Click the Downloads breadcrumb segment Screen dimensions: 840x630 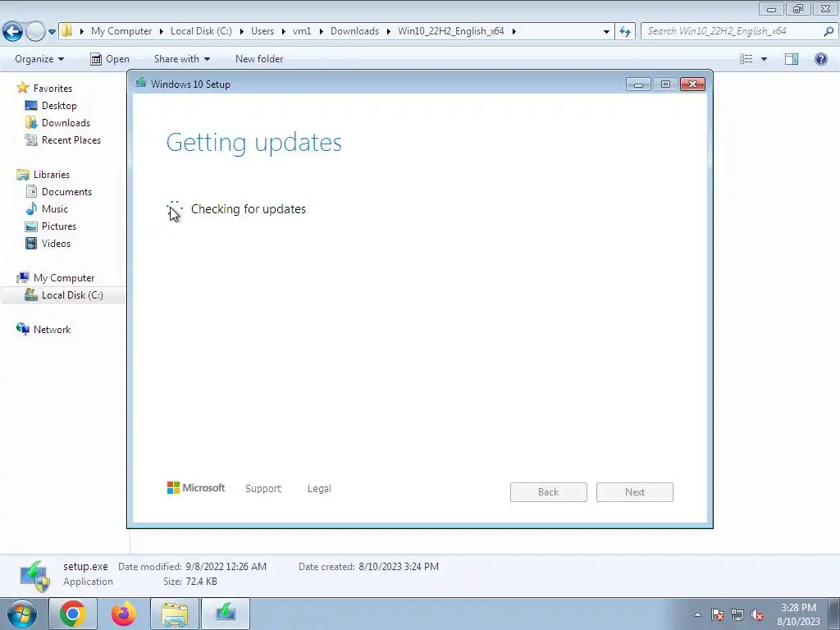coord(354,31)
